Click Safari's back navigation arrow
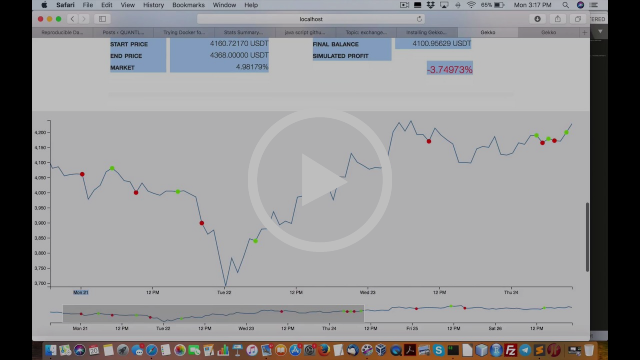This screenshot has height=360, width=640. coord(72,19)
